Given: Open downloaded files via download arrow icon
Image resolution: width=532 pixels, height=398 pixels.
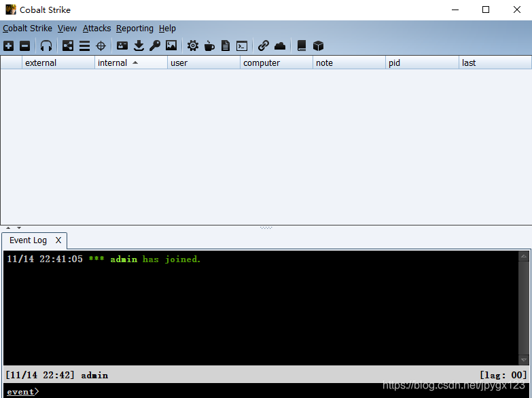Looking at the screenshot, I should tap(139, 46).
